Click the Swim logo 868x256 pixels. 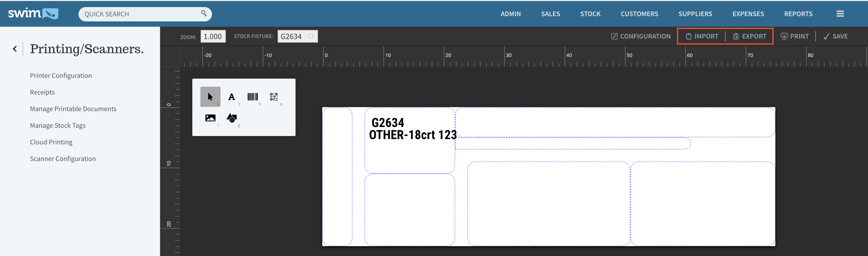pos(33,14)
